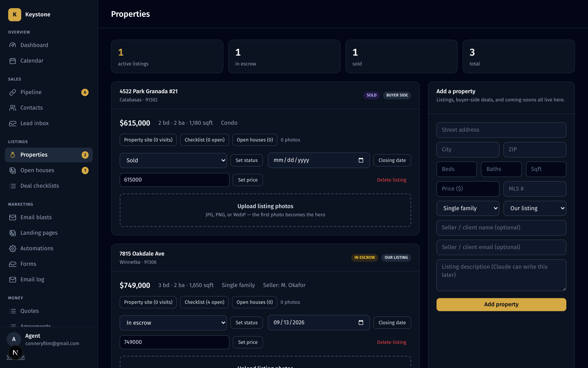Open the Single family property type dropdown
Viewport: 588px width, 368px height.
468,208
